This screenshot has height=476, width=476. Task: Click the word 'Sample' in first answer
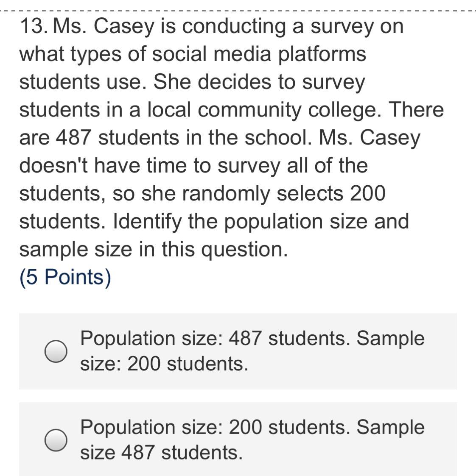390,338
